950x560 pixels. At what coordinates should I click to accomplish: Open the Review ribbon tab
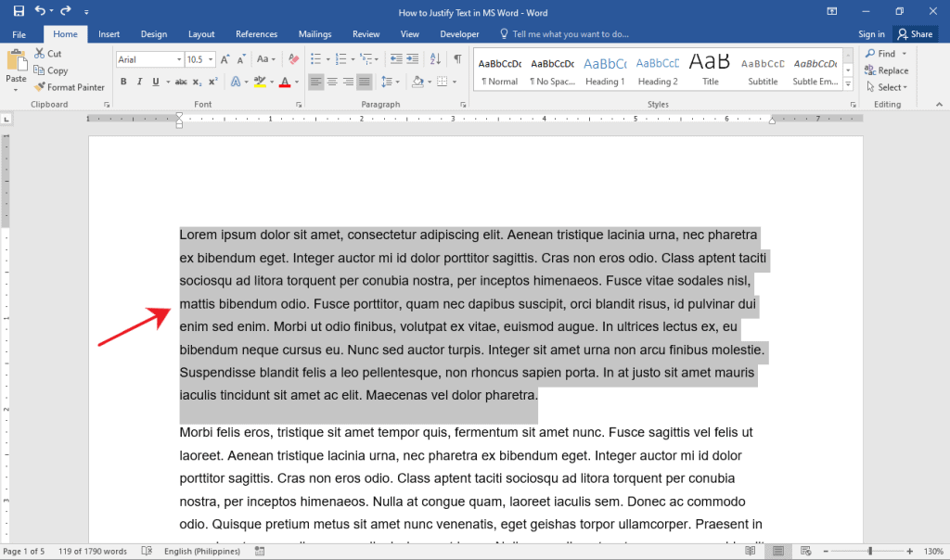366,33
